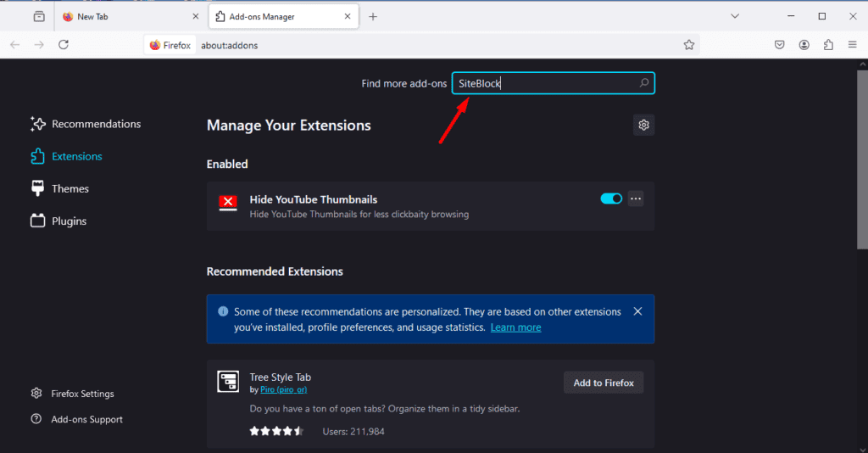The width and height of the screenshot is (868, 453).
Task: Open the extensions gear settings menu
Action: click(x=643, y=126)
